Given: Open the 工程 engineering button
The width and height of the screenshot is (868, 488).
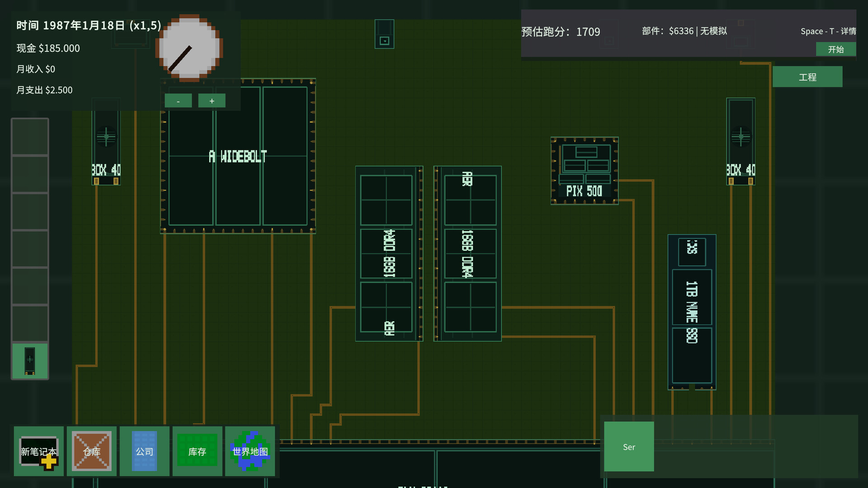Looking at the screenshot, I should 807,77.
